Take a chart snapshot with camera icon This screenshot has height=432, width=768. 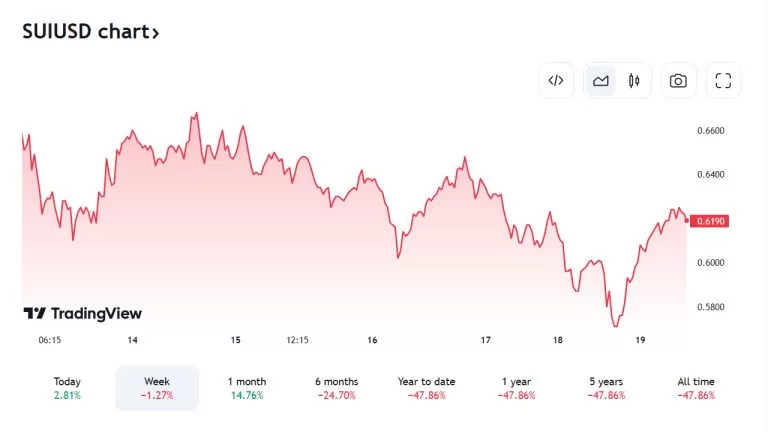pos(678,81)
